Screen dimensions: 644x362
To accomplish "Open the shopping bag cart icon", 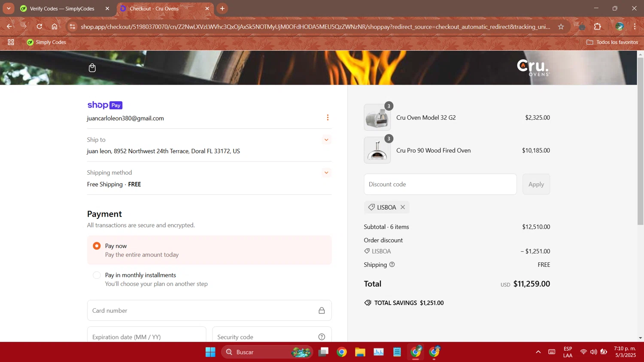I will coord(92,68).
